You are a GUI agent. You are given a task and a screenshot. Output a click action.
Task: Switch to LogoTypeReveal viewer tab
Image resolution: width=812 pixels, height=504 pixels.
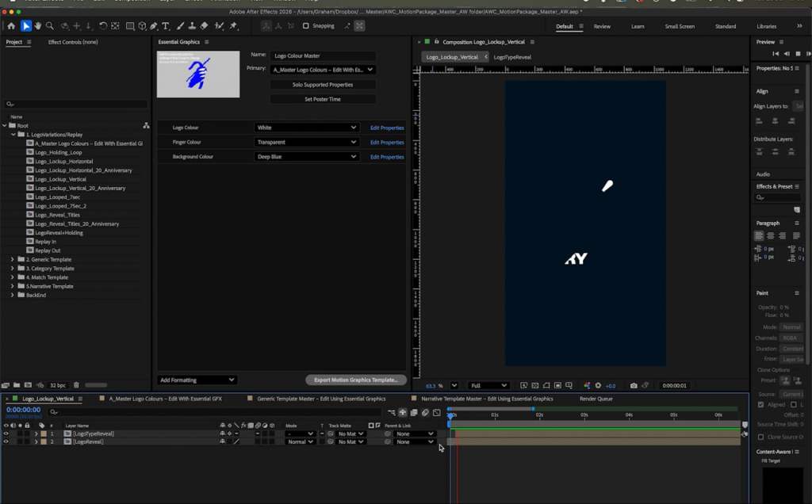click(512, 57)
